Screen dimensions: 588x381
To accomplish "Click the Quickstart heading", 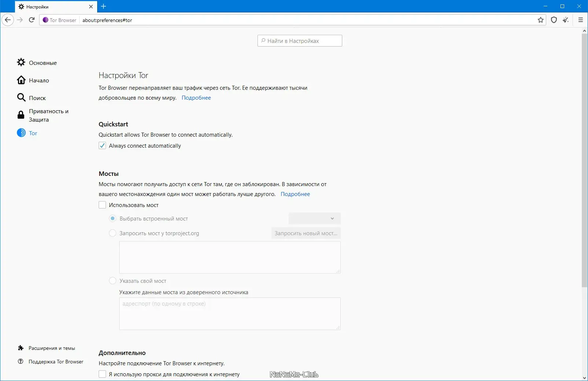I will tap(113, 124).
